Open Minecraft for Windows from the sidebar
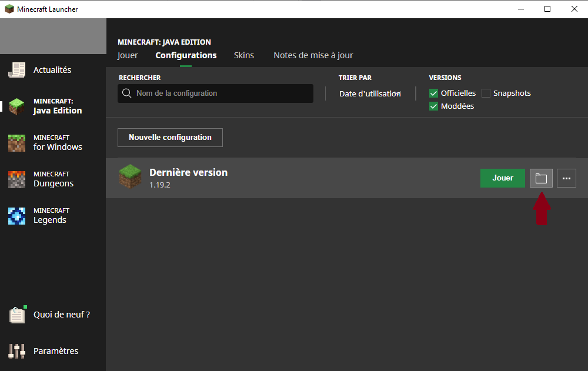588x371 pixels. click(x=16, y=142)
